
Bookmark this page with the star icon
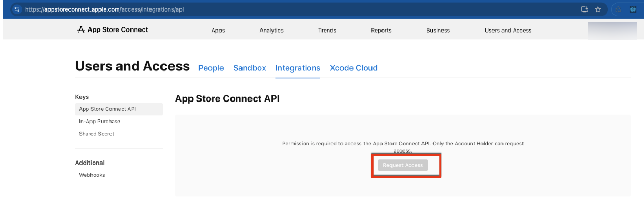(x=598, y=9)
